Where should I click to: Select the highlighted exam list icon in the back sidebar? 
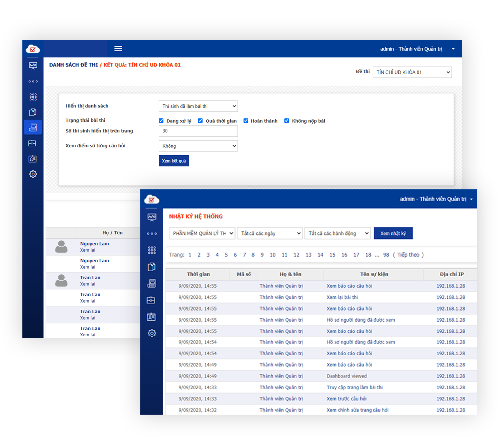point(33,127)
